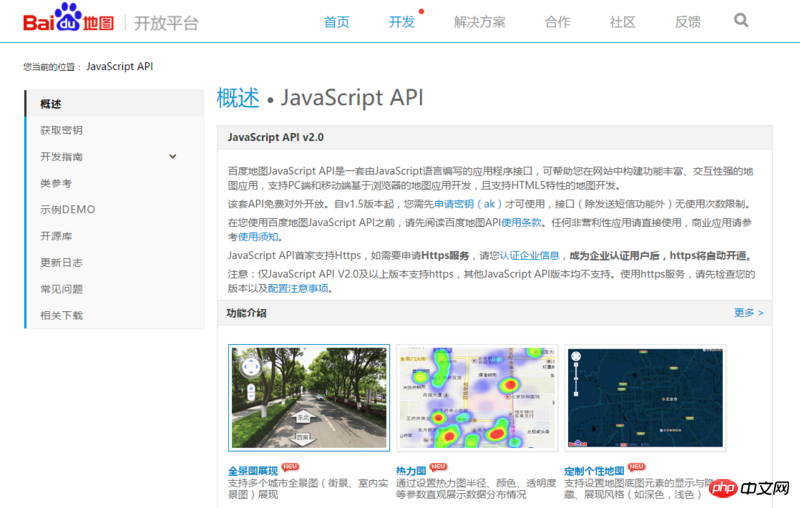
Task: Open the 解决方案 navigation item
Action: [x=480, y=22]
